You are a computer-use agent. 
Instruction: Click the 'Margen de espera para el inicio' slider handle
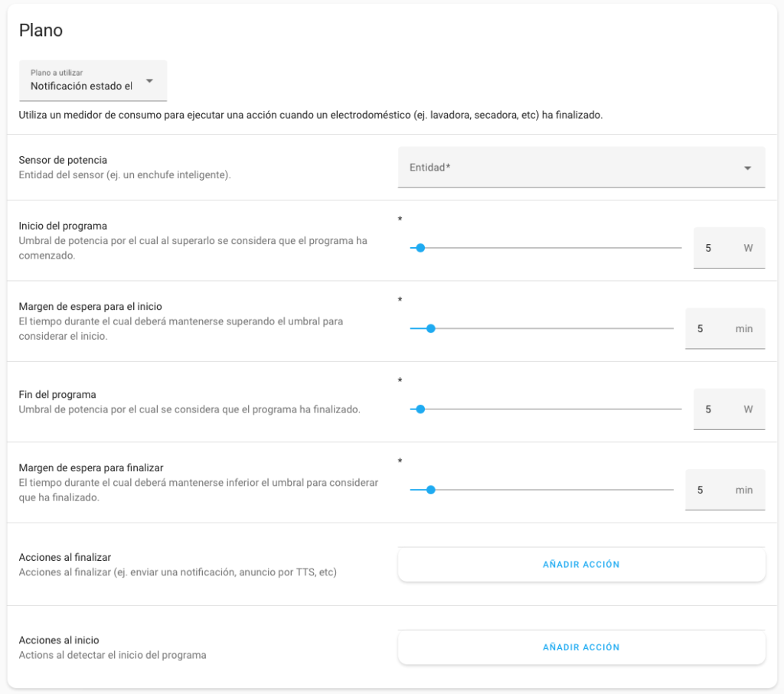tap(430, 328)
